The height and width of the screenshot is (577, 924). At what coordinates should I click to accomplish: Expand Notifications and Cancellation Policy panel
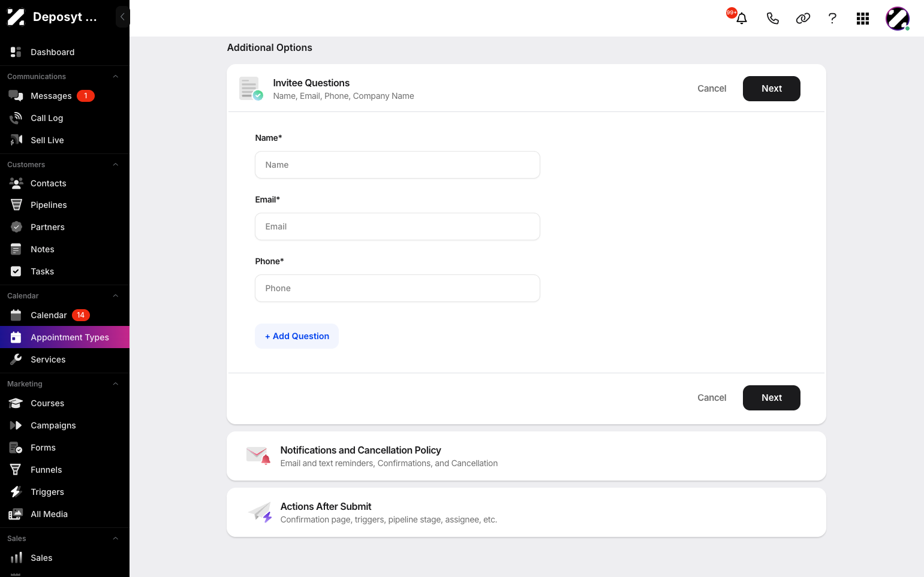tap(526, 456)
